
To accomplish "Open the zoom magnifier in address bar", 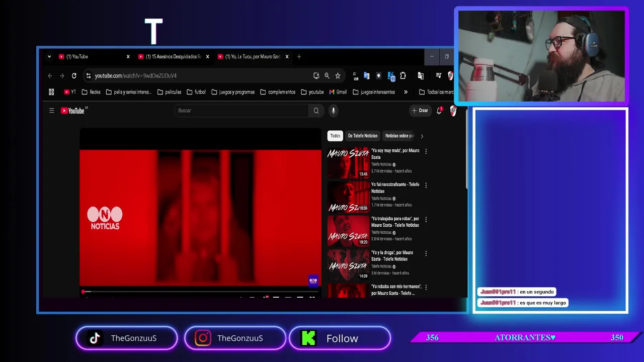I will 327,76.
